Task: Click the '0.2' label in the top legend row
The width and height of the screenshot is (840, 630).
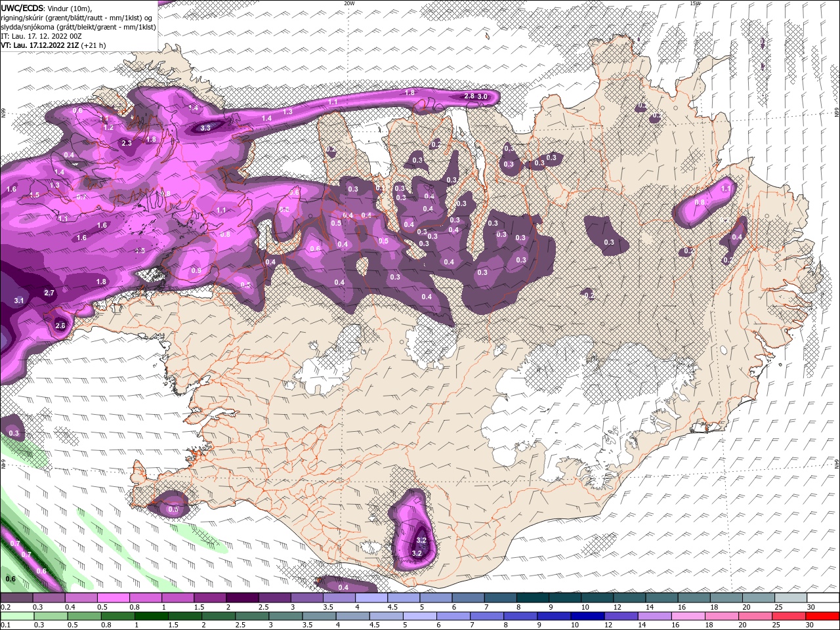Action: coord(5,607)
